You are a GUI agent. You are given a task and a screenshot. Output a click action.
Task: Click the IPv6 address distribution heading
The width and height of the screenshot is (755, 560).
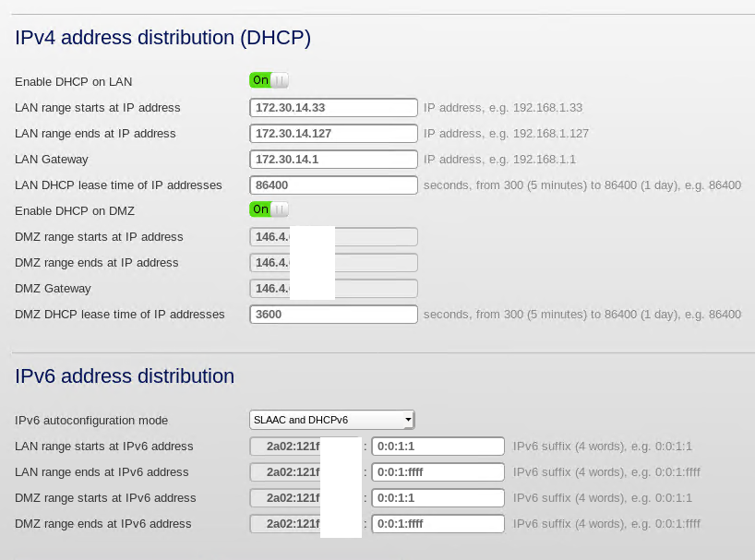click(x=125, y=375)
